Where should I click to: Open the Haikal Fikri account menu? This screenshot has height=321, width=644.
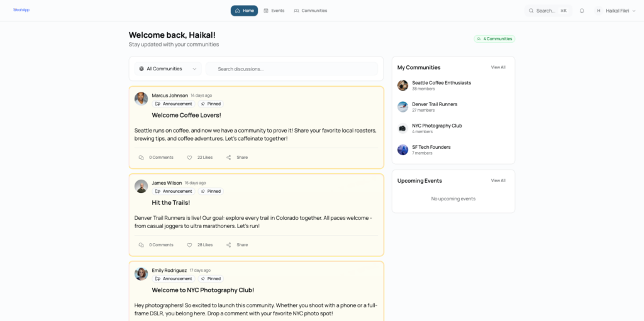(616, 11)
